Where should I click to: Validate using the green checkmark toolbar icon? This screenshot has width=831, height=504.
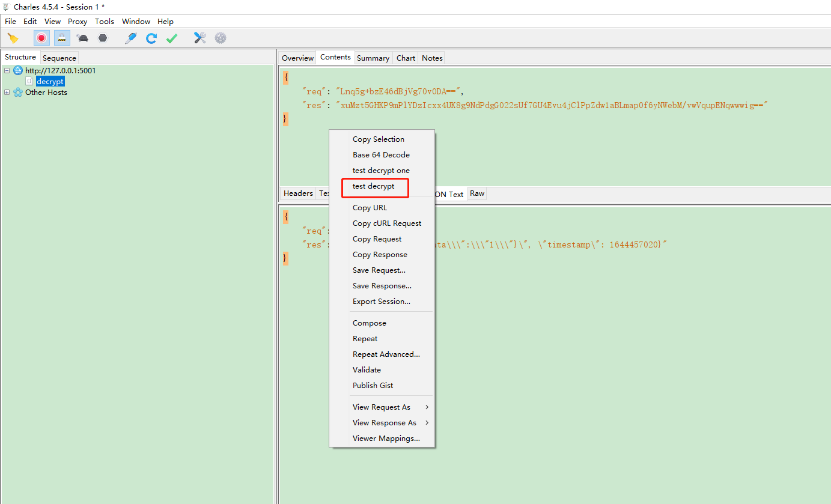[172, 37]
